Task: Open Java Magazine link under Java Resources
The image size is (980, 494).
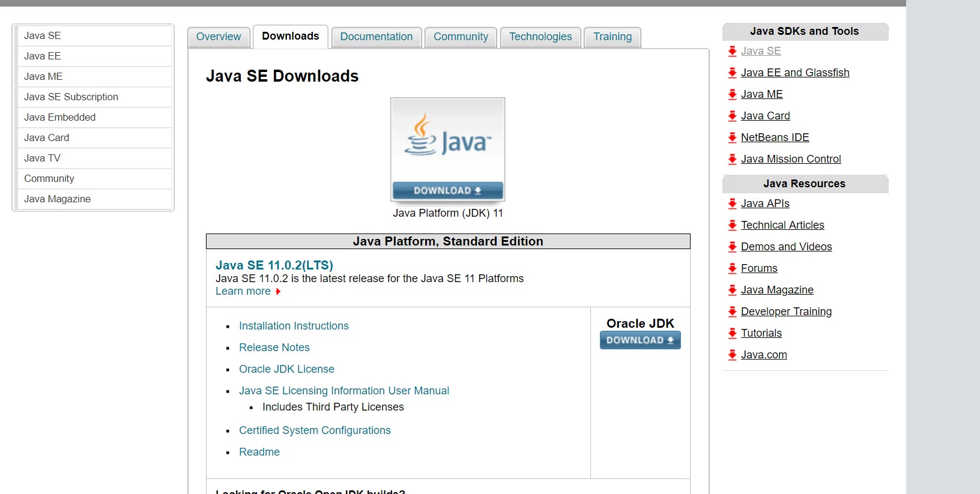Action: 777,290
